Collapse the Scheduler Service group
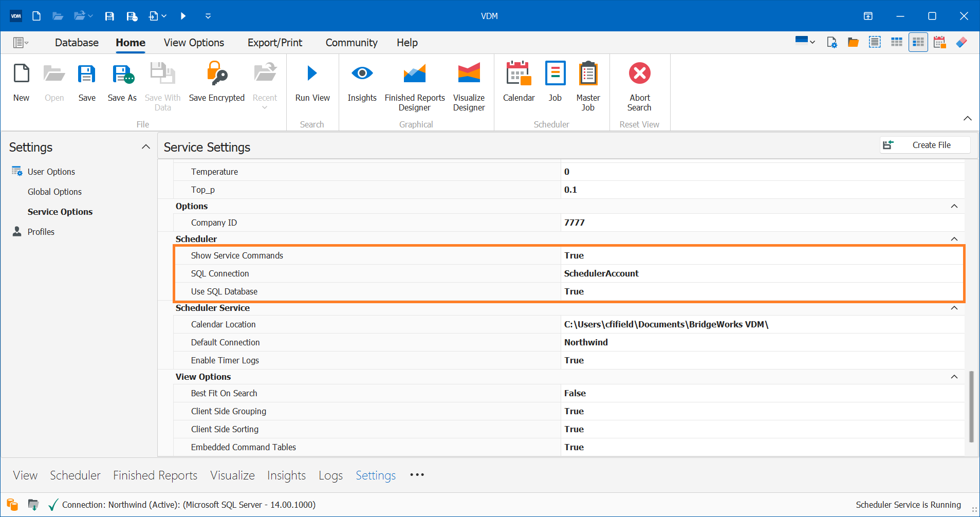Screen dimensions: 980x517 click(954, 308)
